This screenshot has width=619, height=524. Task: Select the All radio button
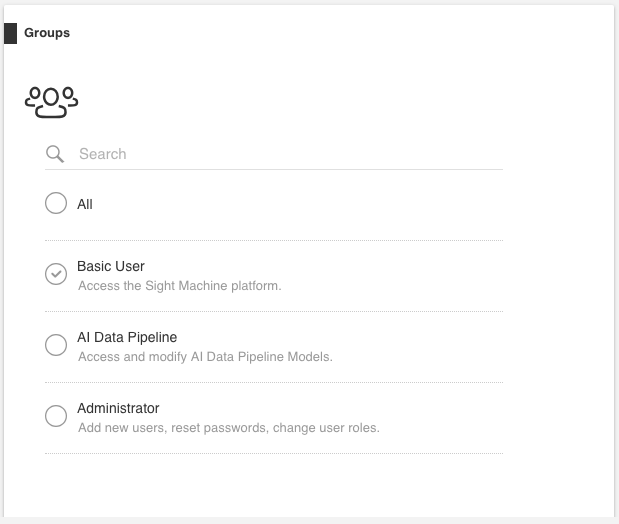tap(56, 203)
